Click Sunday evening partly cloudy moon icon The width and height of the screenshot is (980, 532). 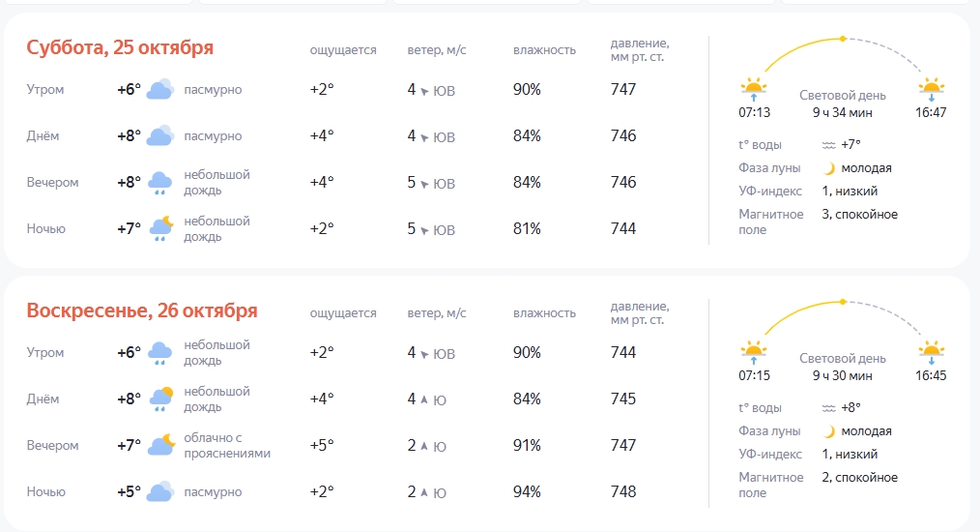coord(160,445)
